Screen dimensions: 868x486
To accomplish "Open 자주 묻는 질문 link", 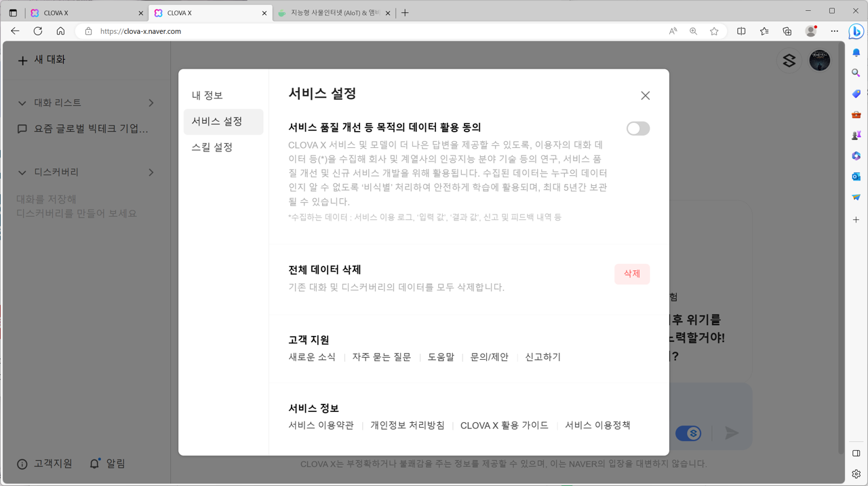I will 381,357.
